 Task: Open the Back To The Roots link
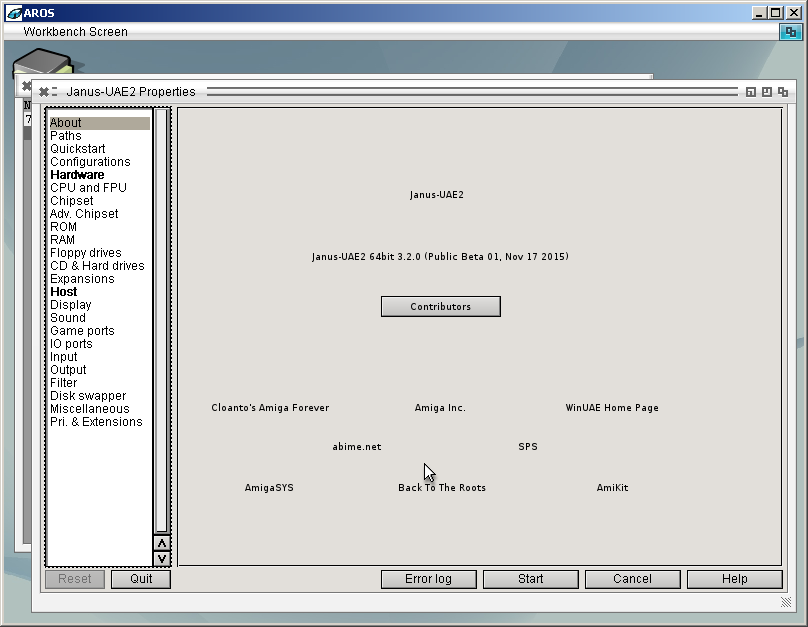442,487
